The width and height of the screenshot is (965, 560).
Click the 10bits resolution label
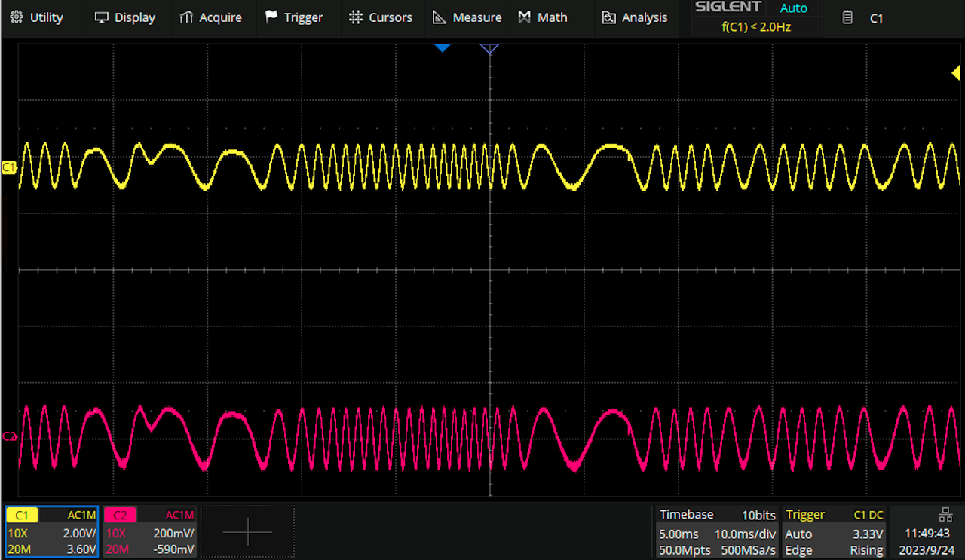758,515
